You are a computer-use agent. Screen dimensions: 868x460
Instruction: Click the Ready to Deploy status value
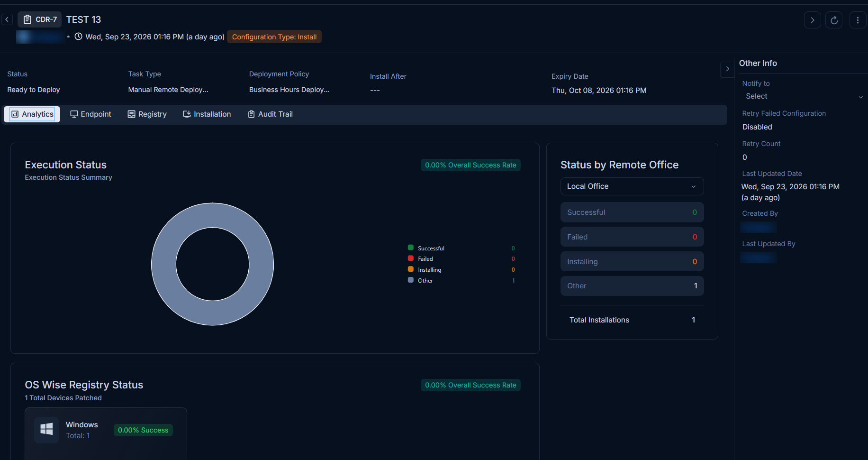34,90
